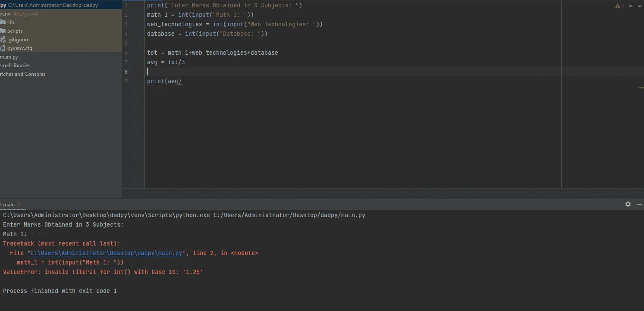Viewport: 644px width, 311px height.
Task: Open main.py link in traceback
Action: click(106, 253)
